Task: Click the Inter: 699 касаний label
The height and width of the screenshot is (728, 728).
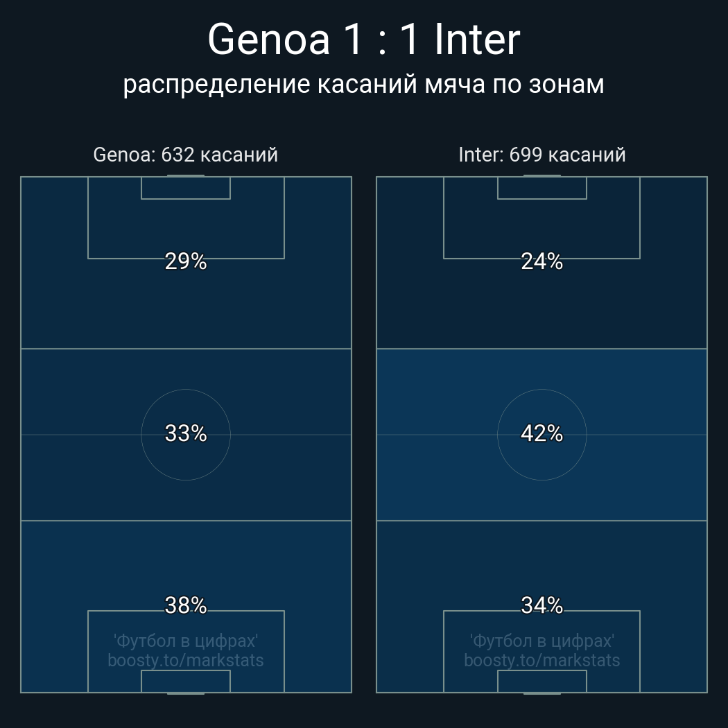Action: (541, 155)
